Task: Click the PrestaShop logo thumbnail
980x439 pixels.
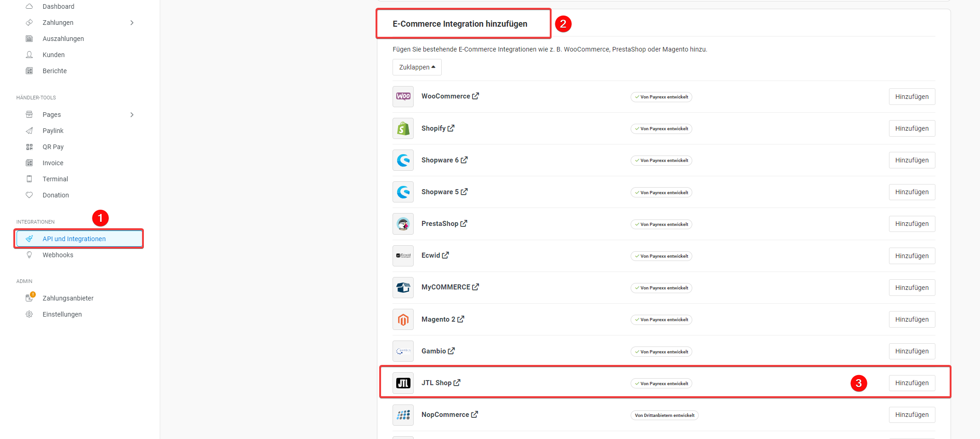Action: click(x=403, y=224)
